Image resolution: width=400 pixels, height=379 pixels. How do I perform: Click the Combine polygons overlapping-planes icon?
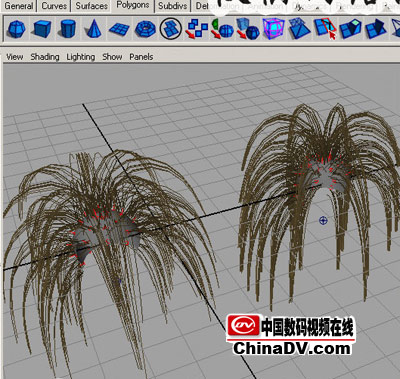[171, 29]
